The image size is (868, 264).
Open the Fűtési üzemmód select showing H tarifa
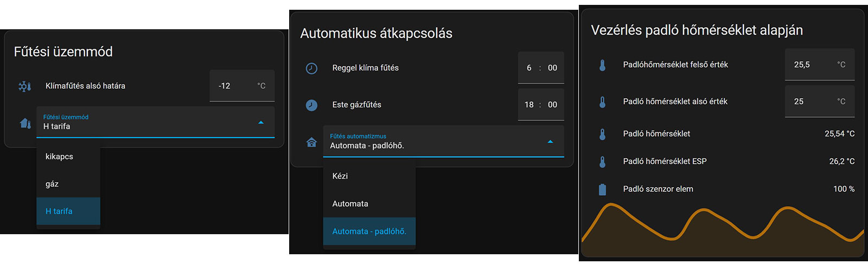point(155,122)
